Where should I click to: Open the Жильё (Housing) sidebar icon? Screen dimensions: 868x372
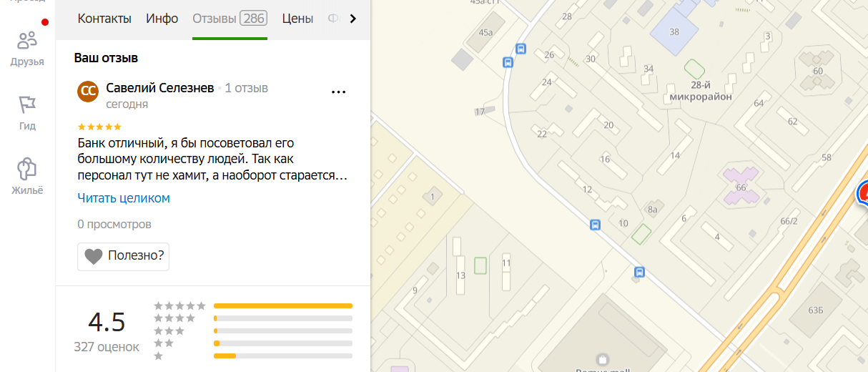coord(27,176)
